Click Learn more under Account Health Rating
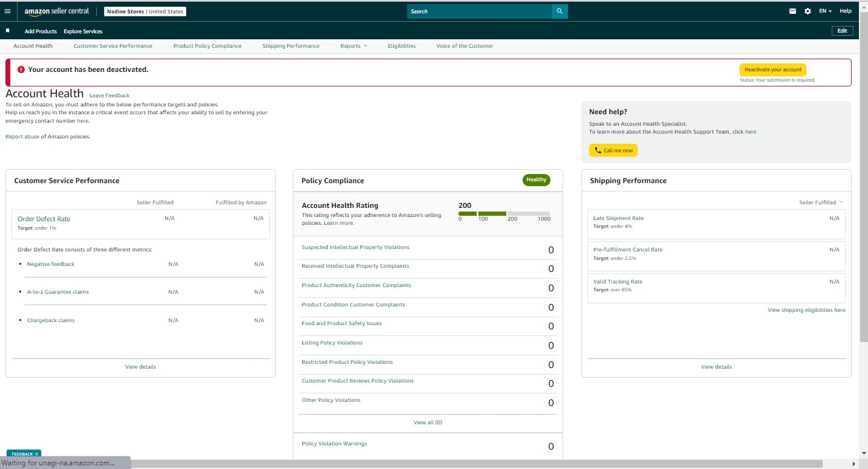868x469 pixels. point(338,223)
